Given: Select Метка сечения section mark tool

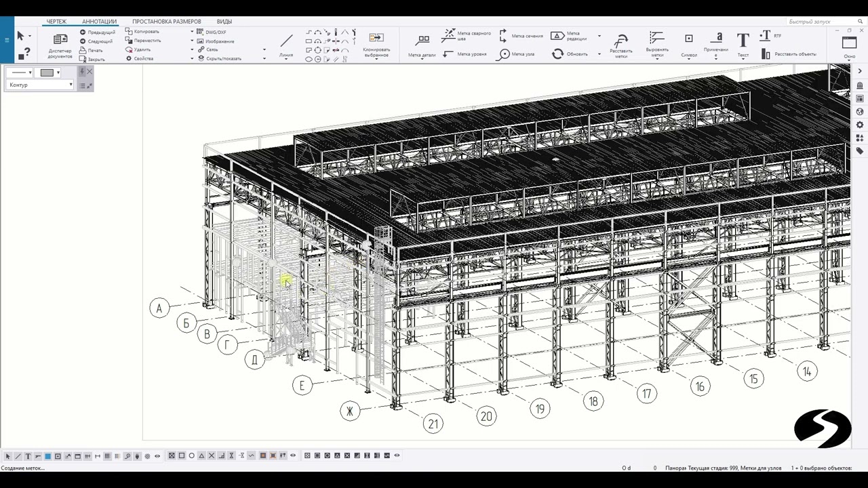Looking at the screenshot, I should pyautogui.click(x=521, y=35).
